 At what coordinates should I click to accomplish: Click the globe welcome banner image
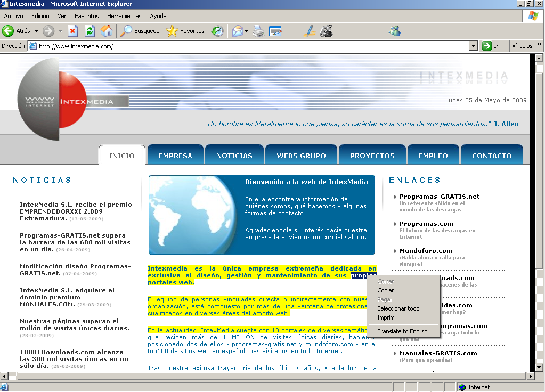point(262,215)
